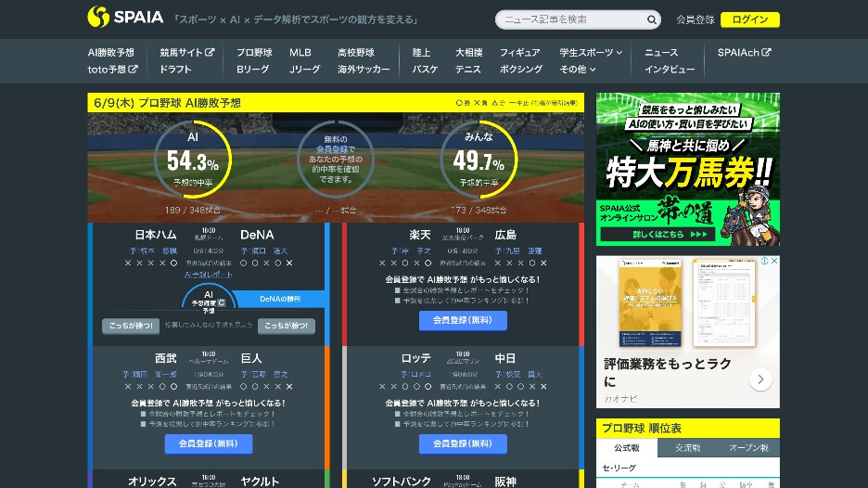The image size is (868, 488).
Task: Expand the 学生スポーツ dropdown menu
Action: point(592,53)
